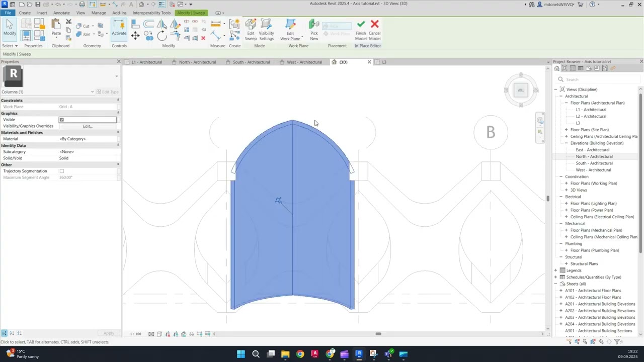Click the horizontal scrollbar of 3D view
Image resolution: width=644 pixels, height=362 pixels.
[x=378, y=334]
